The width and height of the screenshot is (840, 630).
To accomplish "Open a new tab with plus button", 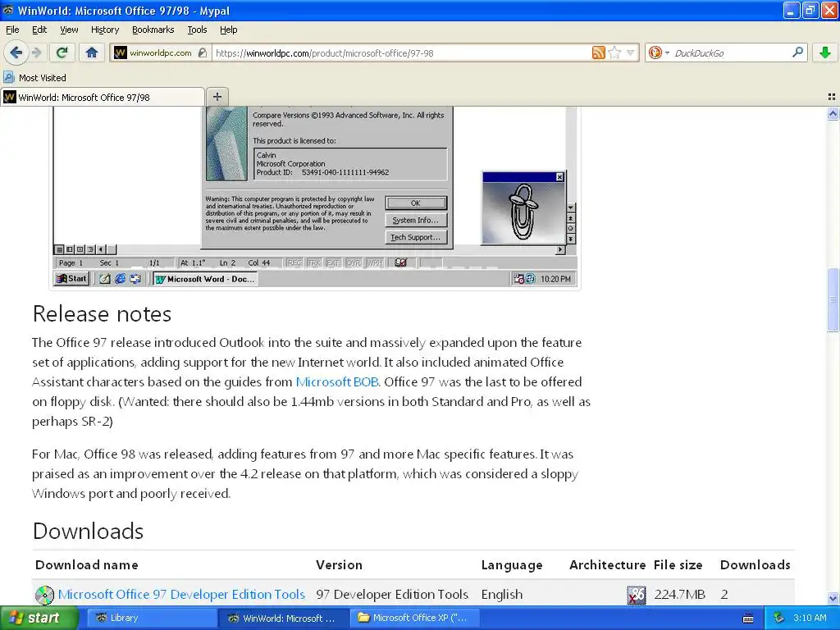I will [217, 97].
